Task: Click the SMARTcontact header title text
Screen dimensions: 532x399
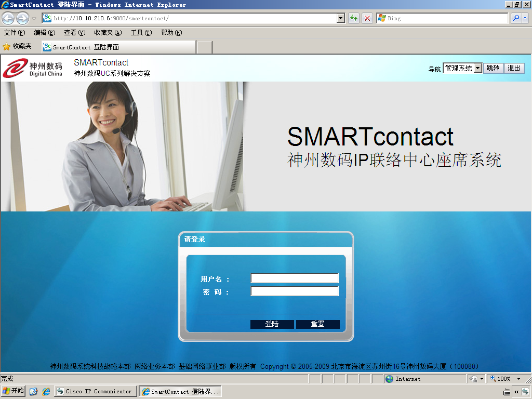Action: pyautogui.click(x=101, y=63)
